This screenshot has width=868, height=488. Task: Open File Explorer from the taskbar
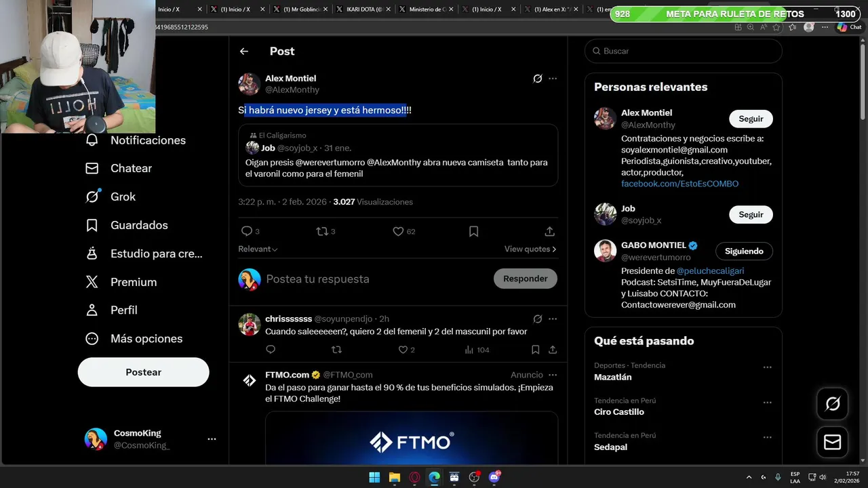click(x=394, y=477)
